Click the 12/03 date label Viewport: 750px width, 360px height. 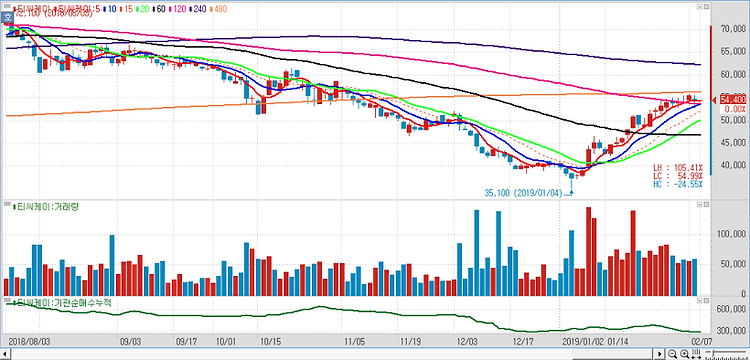[467, 342]
